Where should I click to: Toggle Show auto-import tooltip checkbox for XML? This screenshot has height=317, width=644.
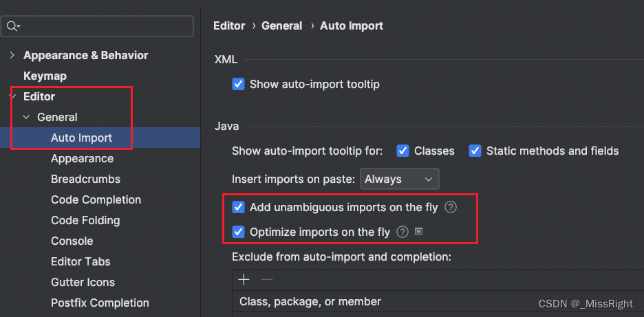click(x=239, y=85)
